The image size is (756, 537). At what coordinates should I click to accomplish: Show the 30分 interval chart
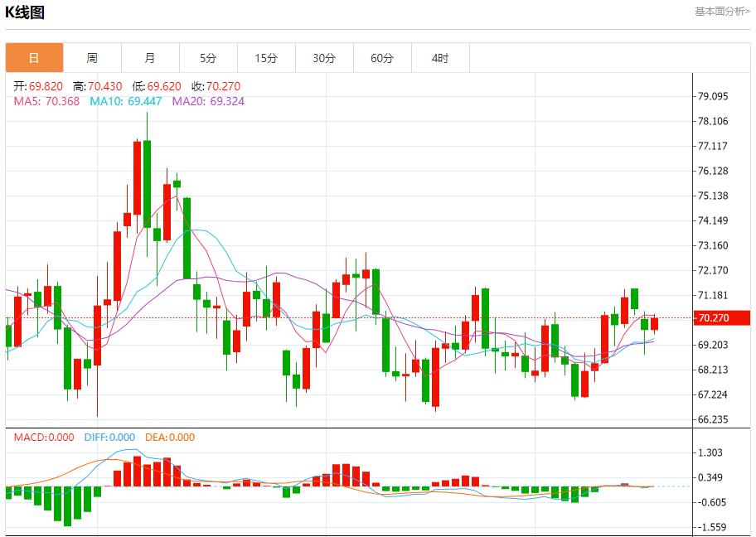pos(324,58)
